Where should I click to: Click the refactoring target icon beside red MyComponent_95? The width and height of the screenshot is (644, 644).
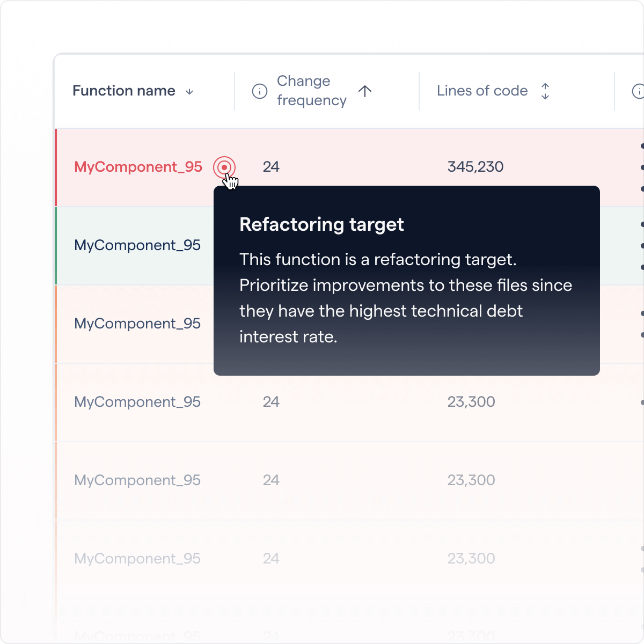(224, 167)
